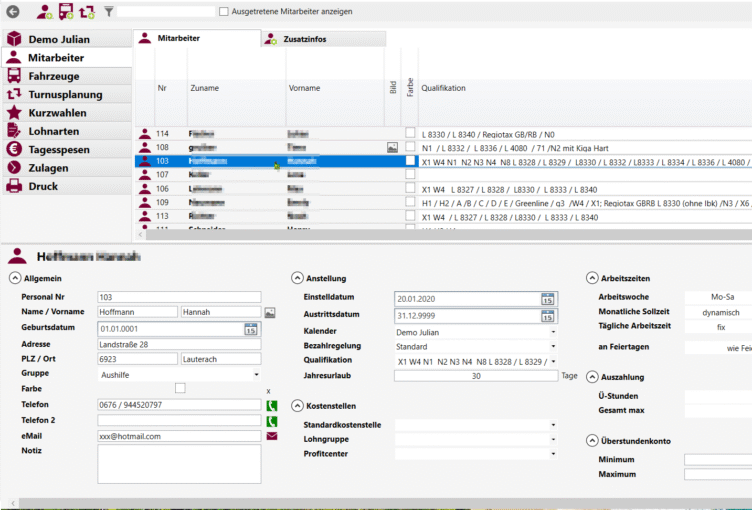This screenshot has width=752, height=510.
Task: Click the back arrow button
Action: click(13, 11)
